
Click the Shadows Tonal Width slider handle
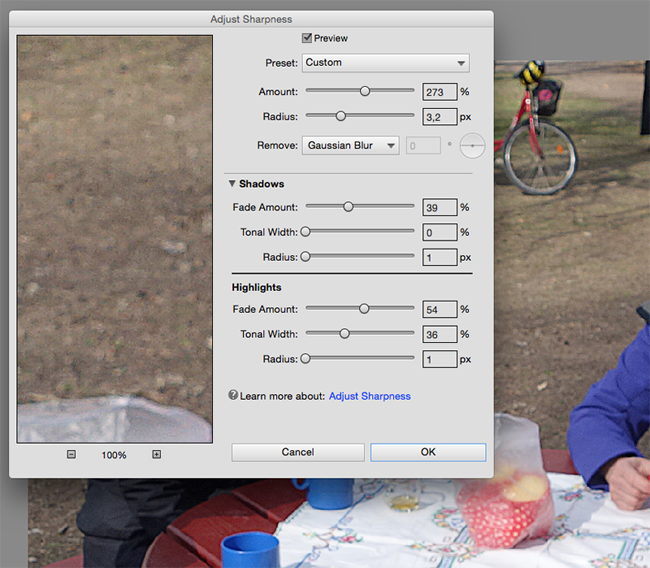point(306,231)
